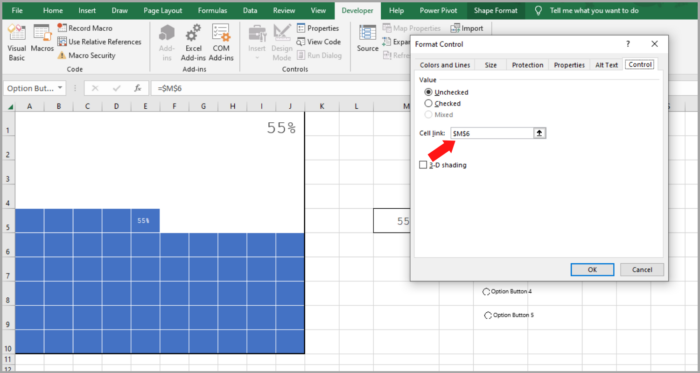The image size is (700, 373).
Task: Click OK in Format Control
Action: (592, 269)
